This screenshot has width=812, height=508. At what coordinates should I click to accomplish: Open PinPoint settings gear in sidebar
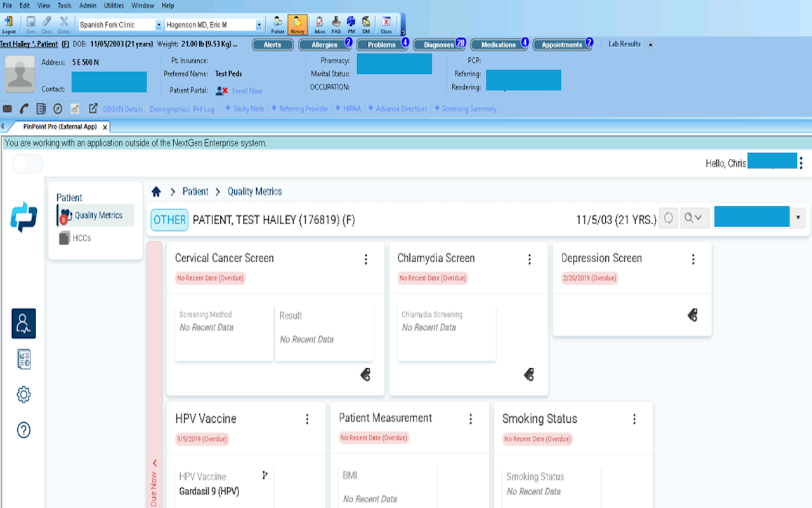point(23,395)
